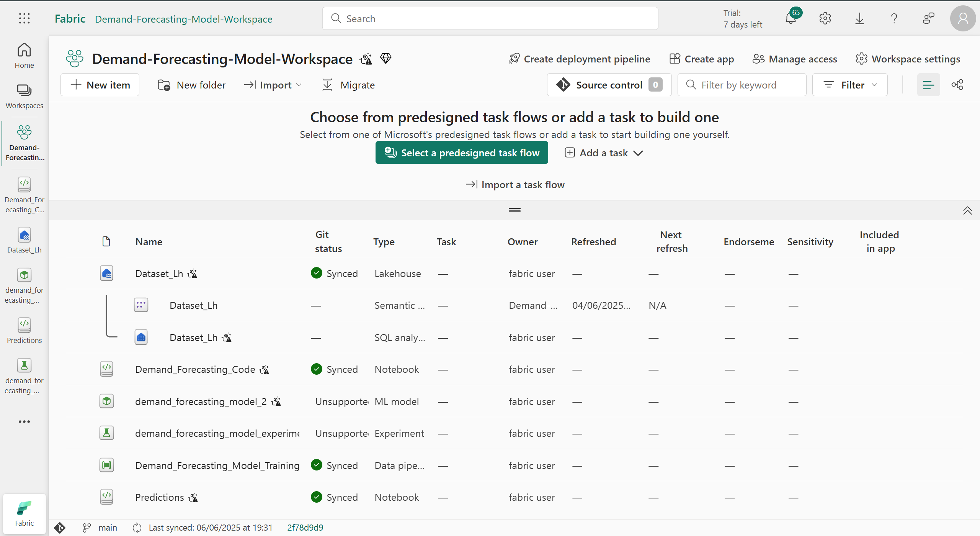
Task: Click the Demand_Forecasting_Model_Training pipeline icon
Action: [106, 465]
